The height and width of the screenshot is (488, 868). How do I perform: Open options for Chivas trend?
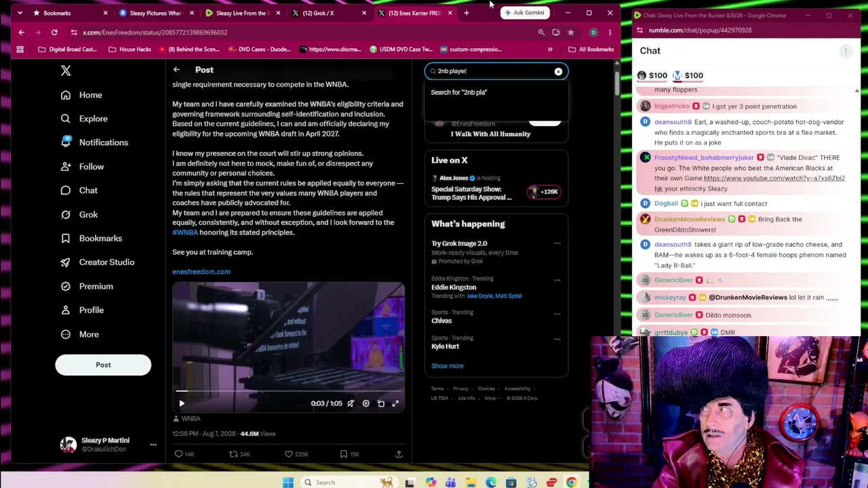pyautogui.click(x=557, y=313)
